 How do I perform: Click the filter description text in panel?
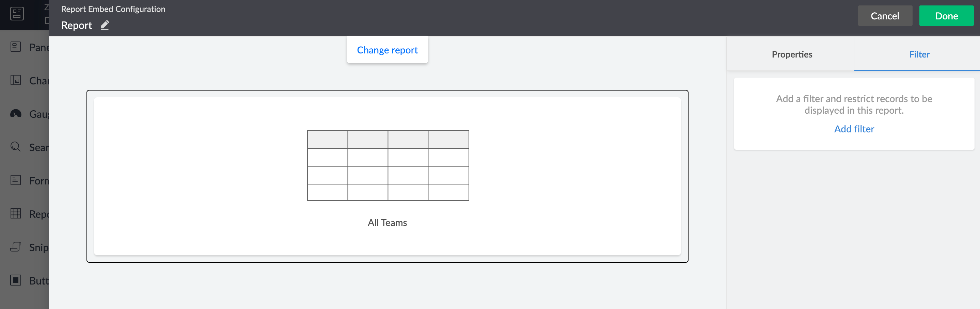tap(854, 104)
